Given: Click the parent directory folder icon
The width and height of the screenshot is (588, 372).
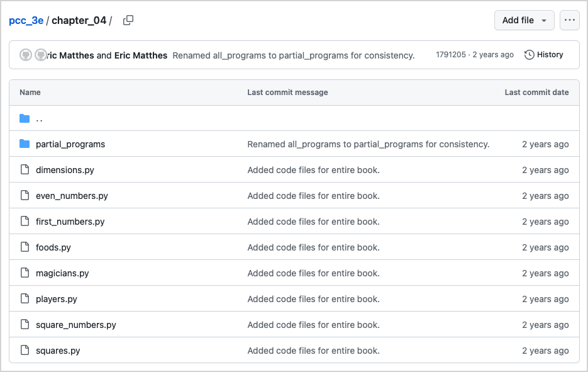Looking at the screenshot, I should [x=24, y=118].
